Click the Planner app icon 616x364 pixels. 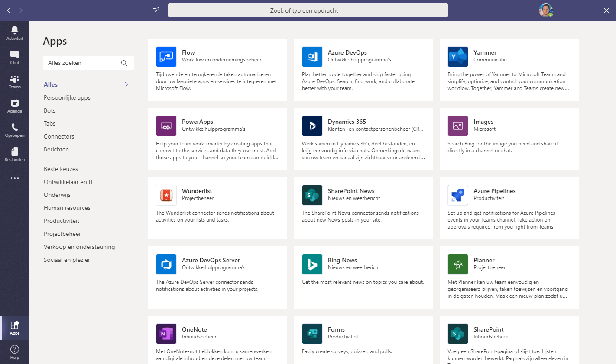458,264
